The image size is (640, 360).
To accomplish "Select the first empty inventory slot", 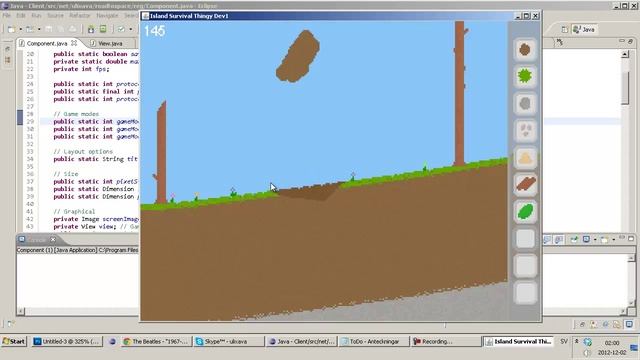I will tap(525, 239).
